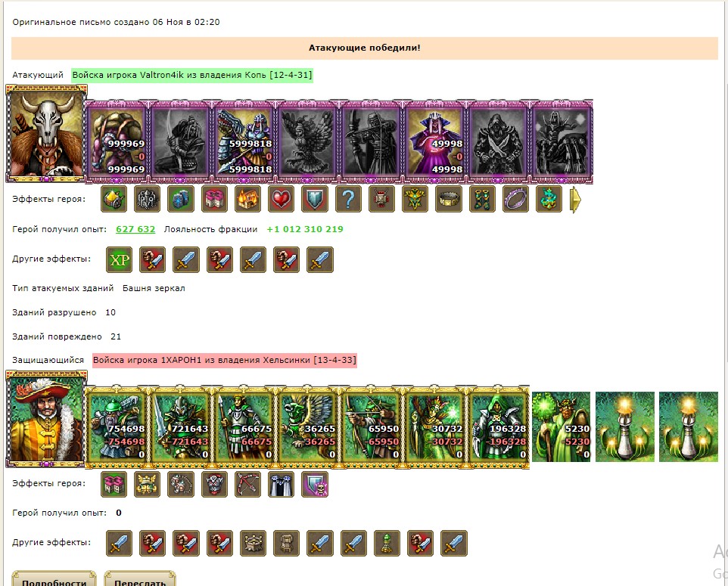Click the castle tower defender other-effects icon
The image size is (728, 586).
click(253, 544)
